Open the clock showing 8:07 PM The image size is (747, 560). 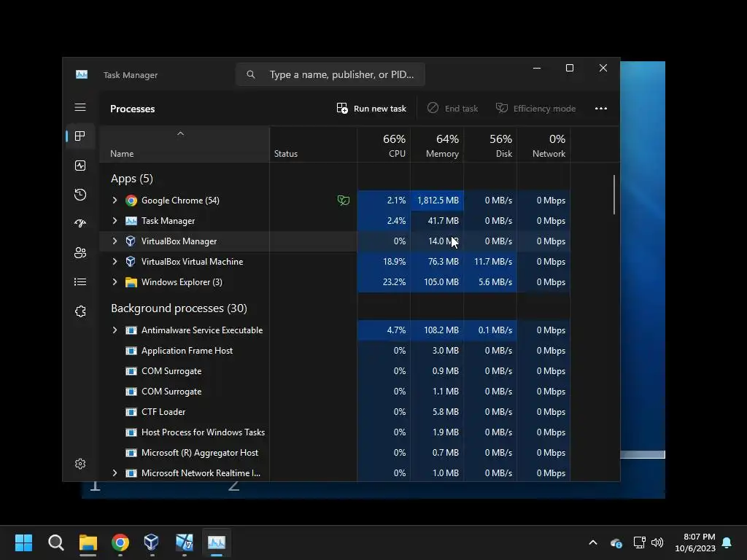[695, 542]
